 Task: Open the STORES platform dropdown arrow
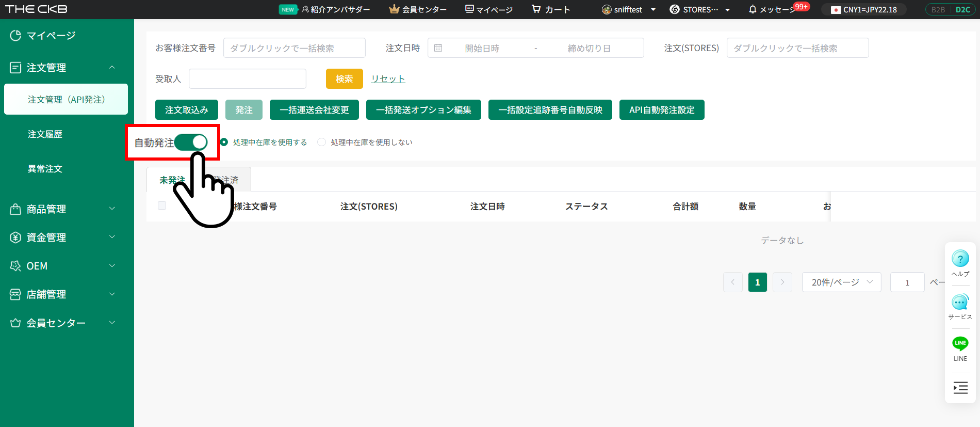(x=727, y=9)
